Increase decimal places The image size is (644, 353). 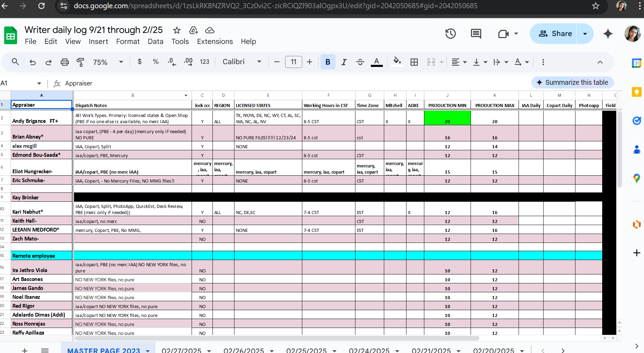pyautogui.click(x=188, y=62)
